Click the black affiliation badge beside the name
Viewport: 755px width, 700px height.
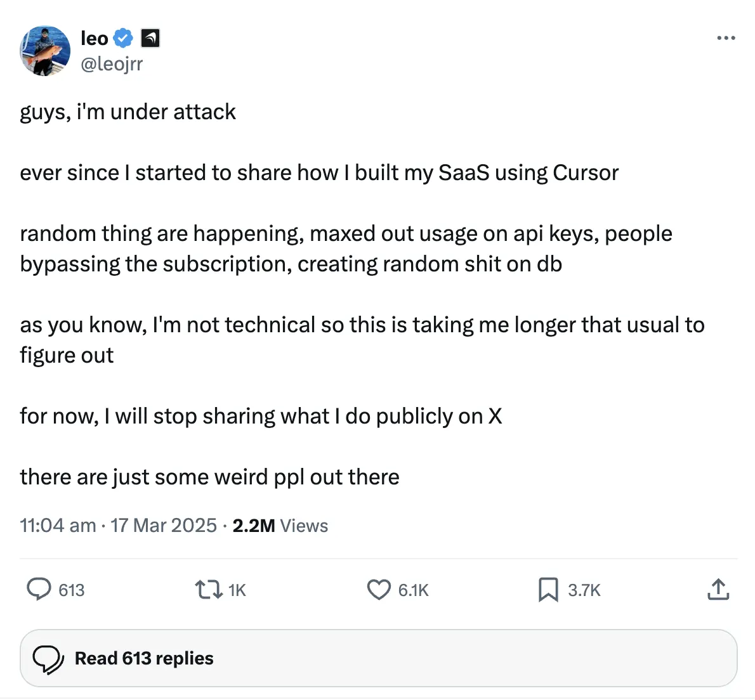(150, 39)
